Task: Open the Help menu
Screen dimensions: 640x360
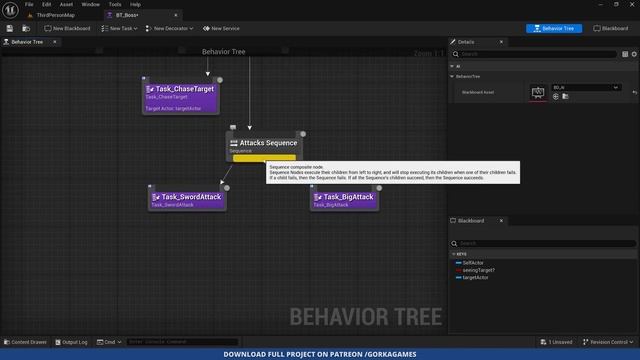Action: (x=135, y=4)
